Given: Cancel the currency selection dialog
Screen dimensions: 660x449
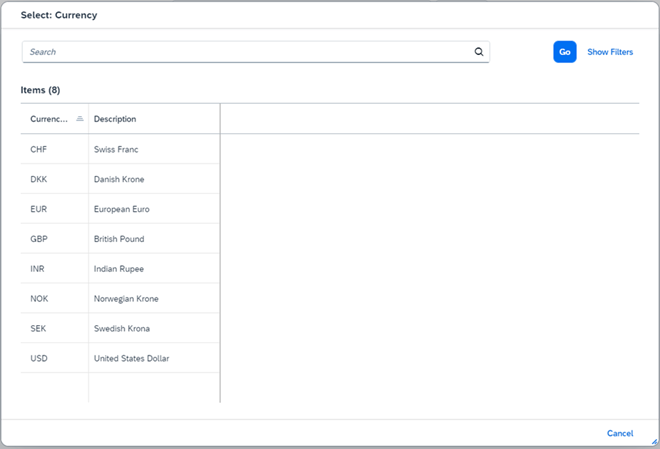Looking at the screenshot, I should (620, 433).
